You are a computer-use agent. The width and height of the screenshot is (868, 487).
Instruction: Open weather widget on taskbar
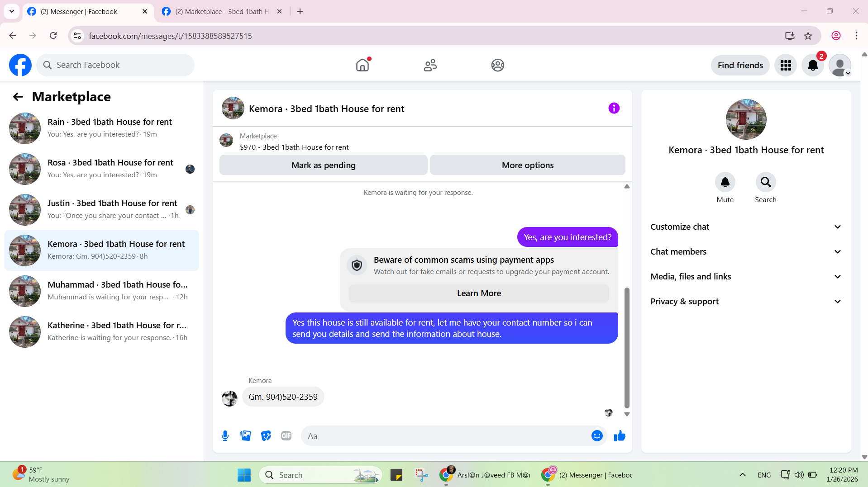click(x=41, y=475)
